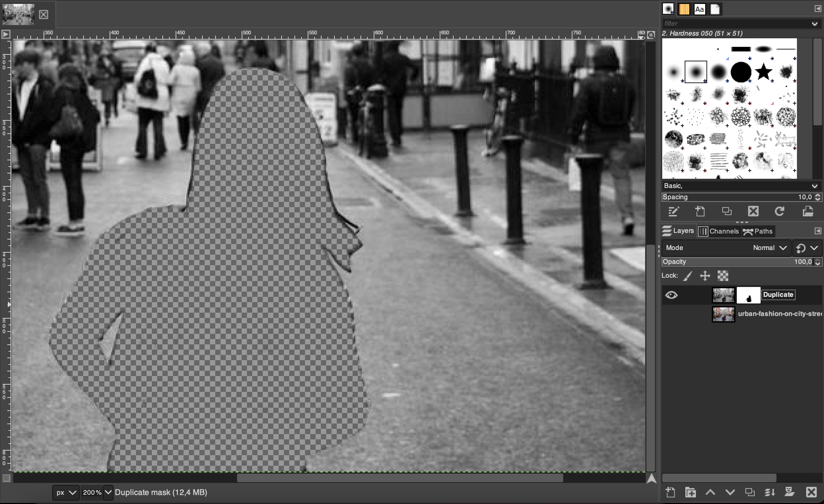Delete the layer with the X icon
Image resolution: width=824 pixels, height=504 pixels.
[811, 492]
